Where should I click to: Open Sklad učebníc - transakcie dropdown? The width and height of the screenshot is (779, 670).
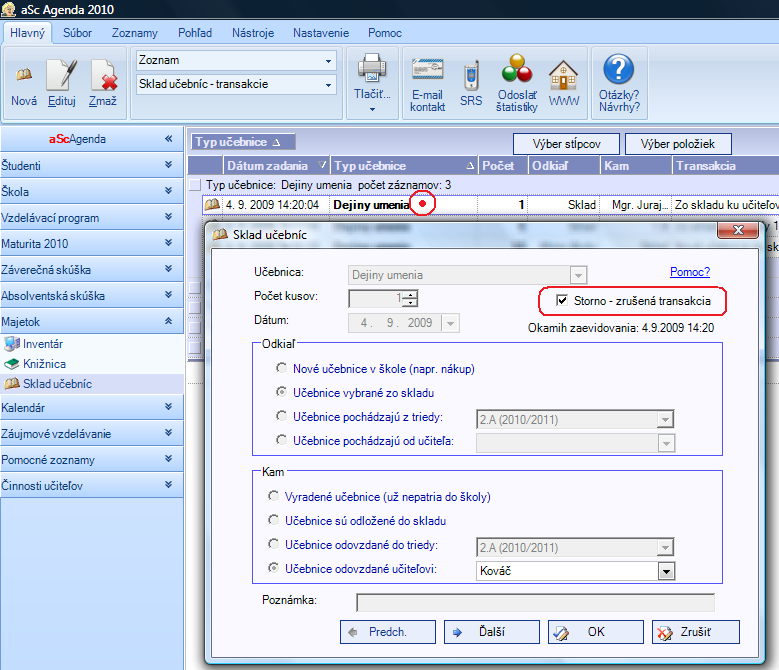[x=328, y=84]
